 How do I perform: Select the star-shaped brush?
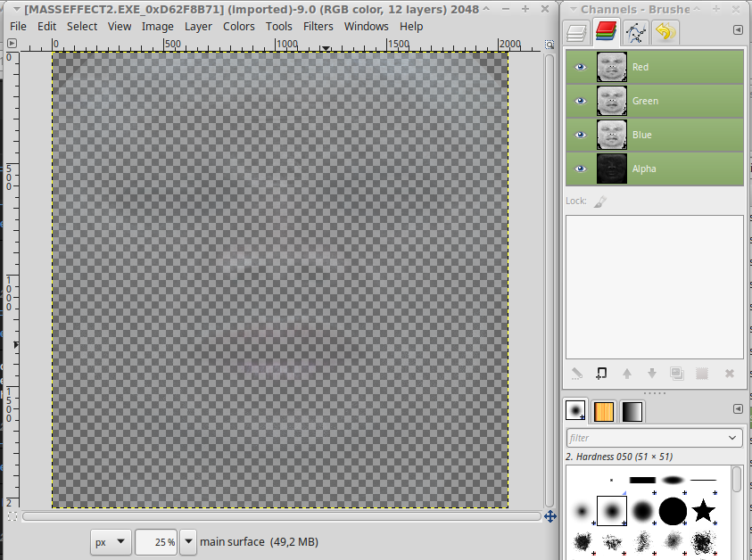[x=703, y=510]
